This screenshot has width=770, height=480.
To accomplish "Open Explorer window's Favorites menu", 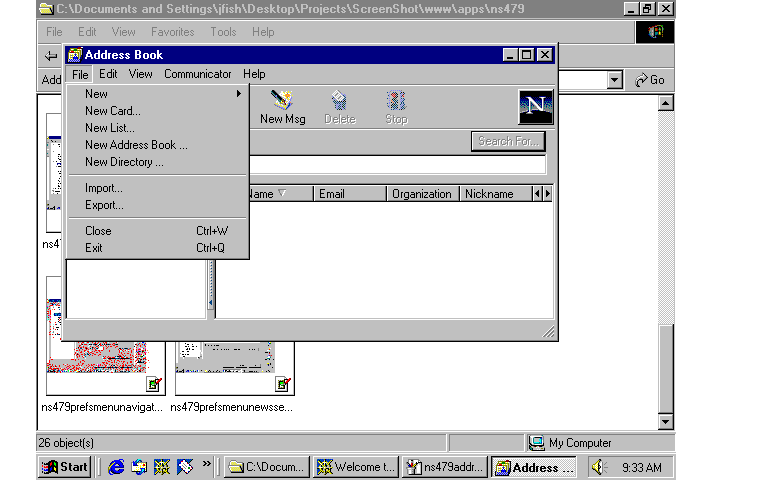I will pos(172,32).
